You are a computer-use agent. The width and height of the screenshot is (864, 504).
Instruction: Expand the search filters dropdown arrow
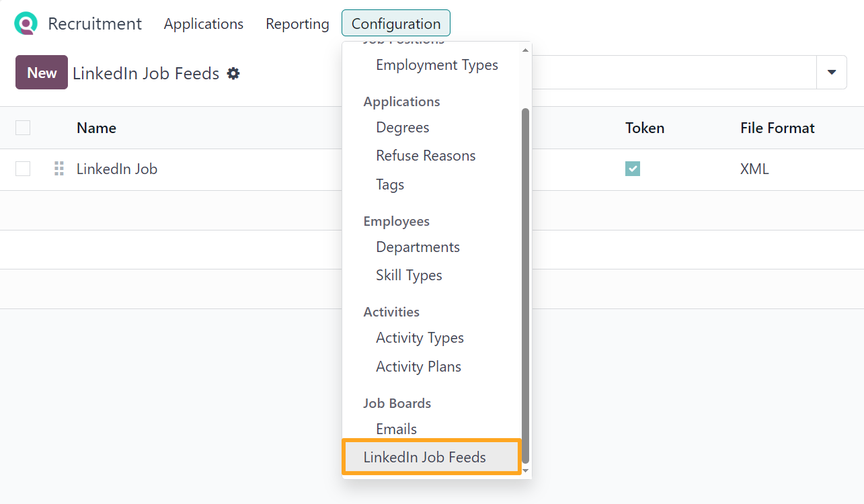click(x=832, y=72)
